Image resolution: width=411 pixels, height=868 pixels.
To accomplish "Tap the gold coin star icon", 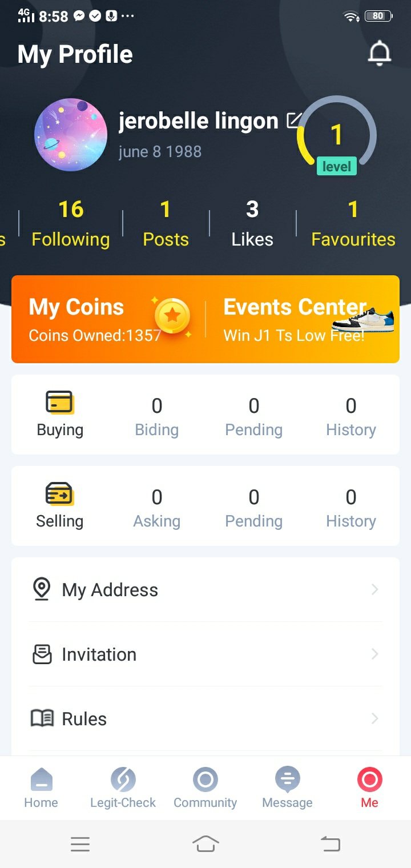I will pyautogui.click(x=172, y=315).
